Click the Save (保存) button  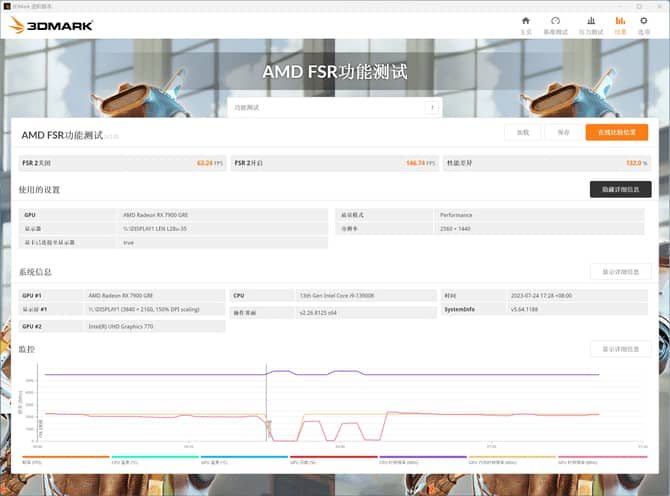tap(563, 132)
